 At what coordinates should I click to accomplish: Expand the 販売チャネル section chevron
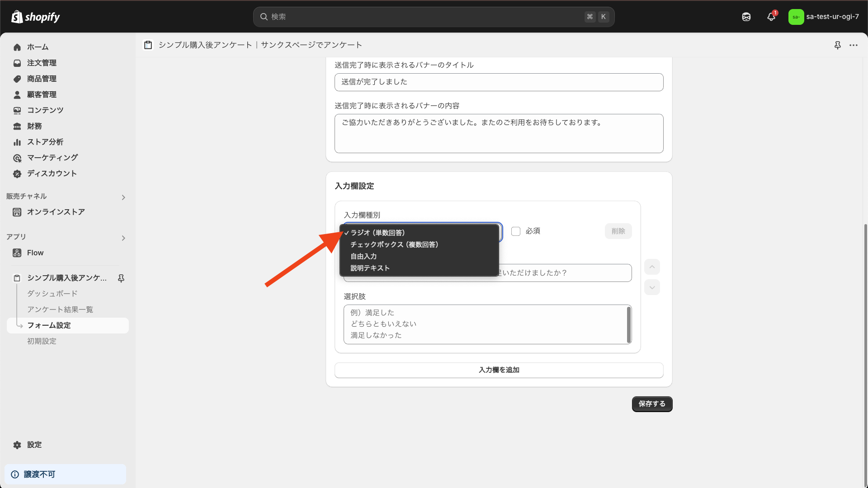[123, 197]
